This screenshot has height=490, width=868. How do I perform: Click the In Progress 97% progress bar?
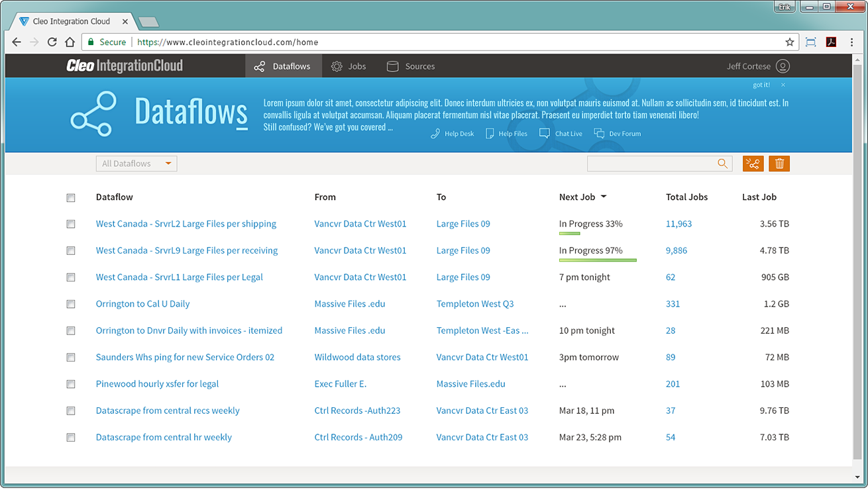[598, 260]
